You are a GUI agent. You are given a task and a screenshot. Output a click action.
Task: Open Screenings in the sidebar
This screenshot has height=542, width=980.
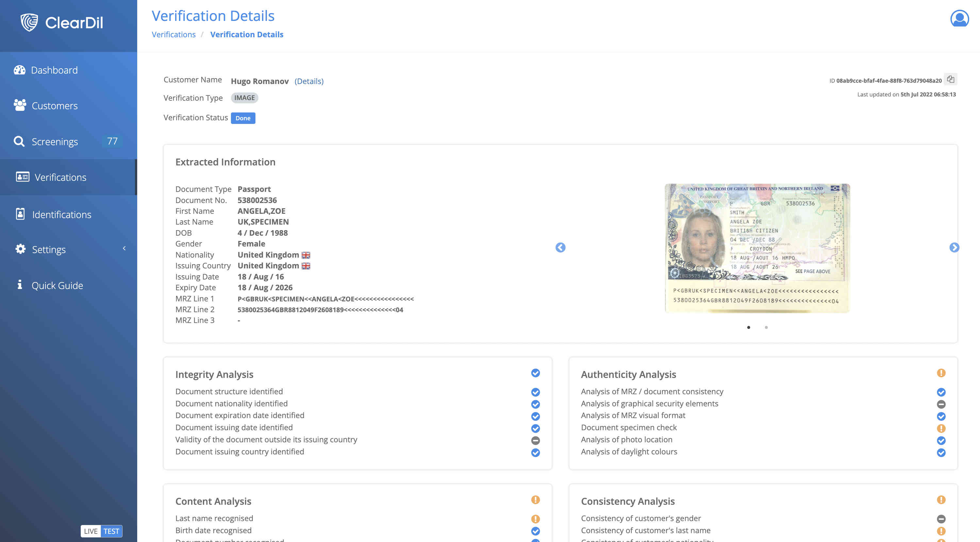click(x=69, y=141)
